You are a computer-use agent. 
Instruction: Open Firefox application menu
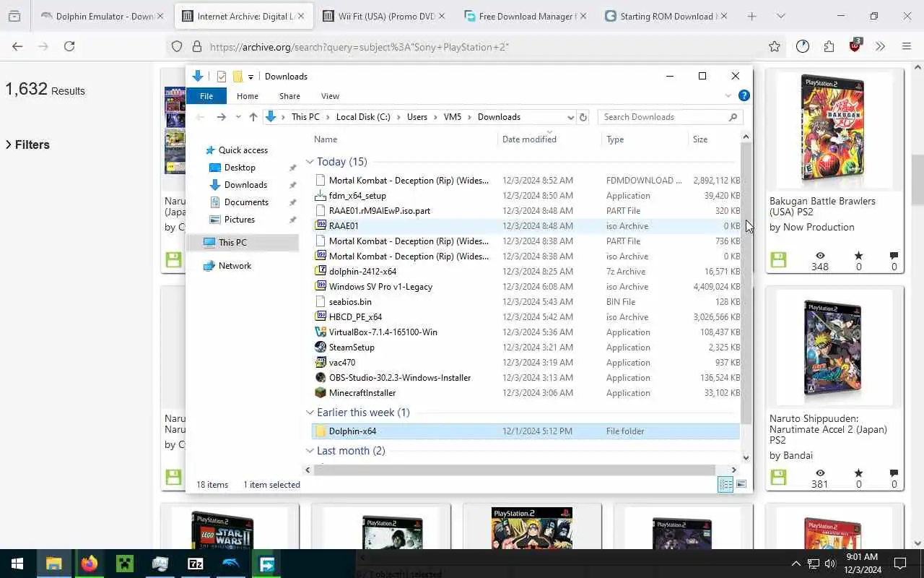[907, 46]
